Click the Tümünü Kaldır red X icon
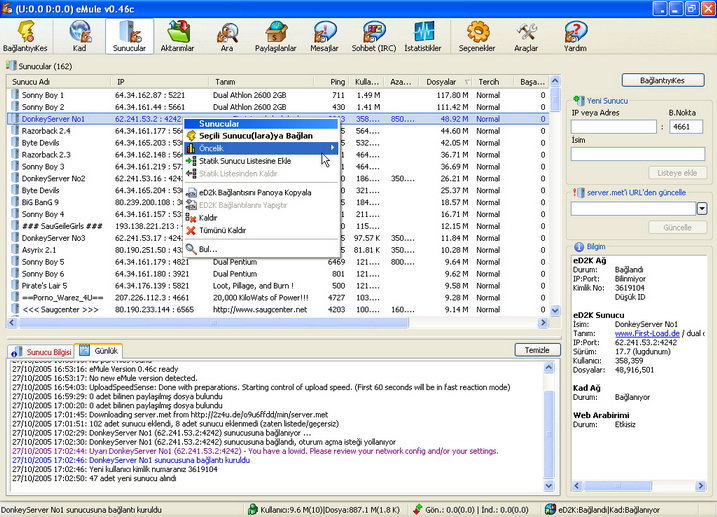This screenshot has width=717, height=517. pos(191,230)
